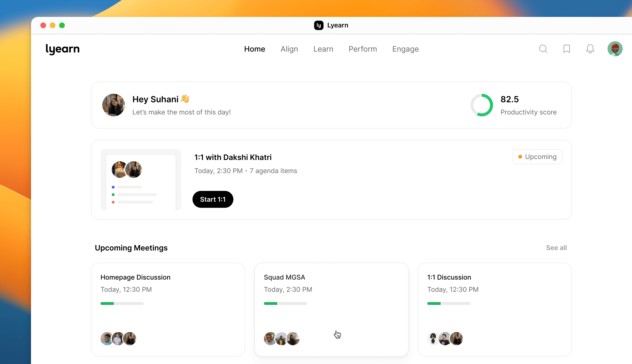The height and width of the screenshot is (364, 632).
Task: Open the Homepage Discussion meeting card
Action: [x=168, y=309]
